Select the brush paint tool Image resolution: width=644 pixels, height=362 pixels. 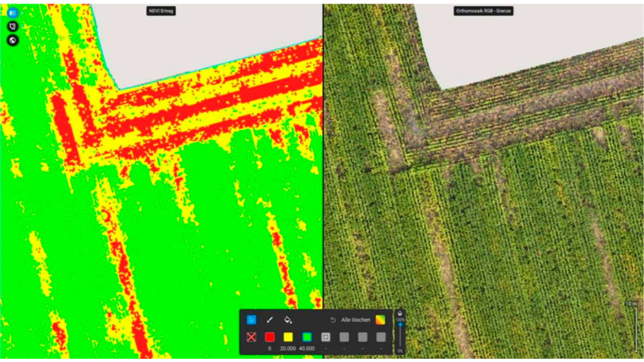pos(270,320)
